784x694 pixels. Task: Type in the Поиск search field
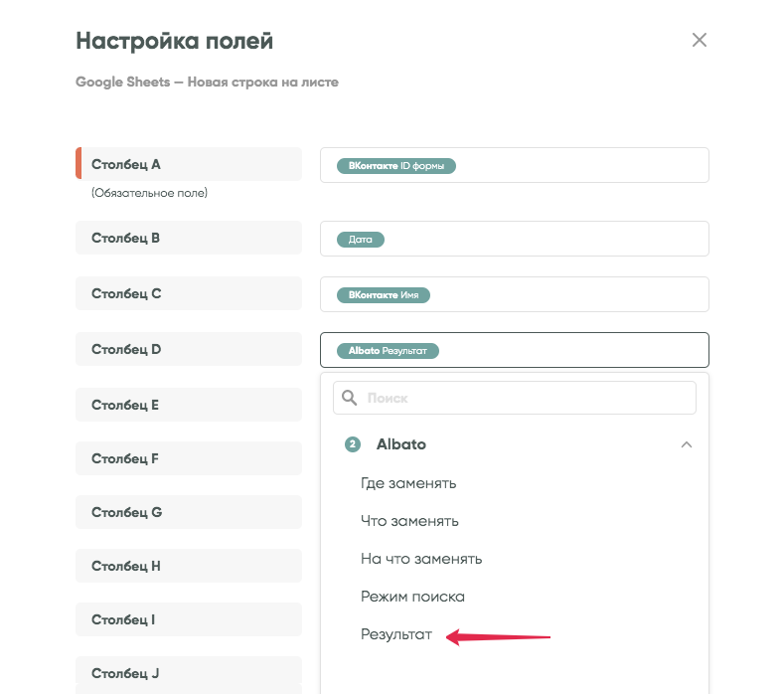(527, 398)
